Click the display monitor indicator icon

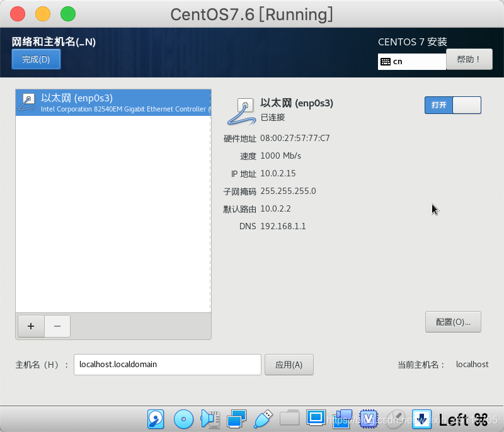pyautogui.click(x=316, y=418)
